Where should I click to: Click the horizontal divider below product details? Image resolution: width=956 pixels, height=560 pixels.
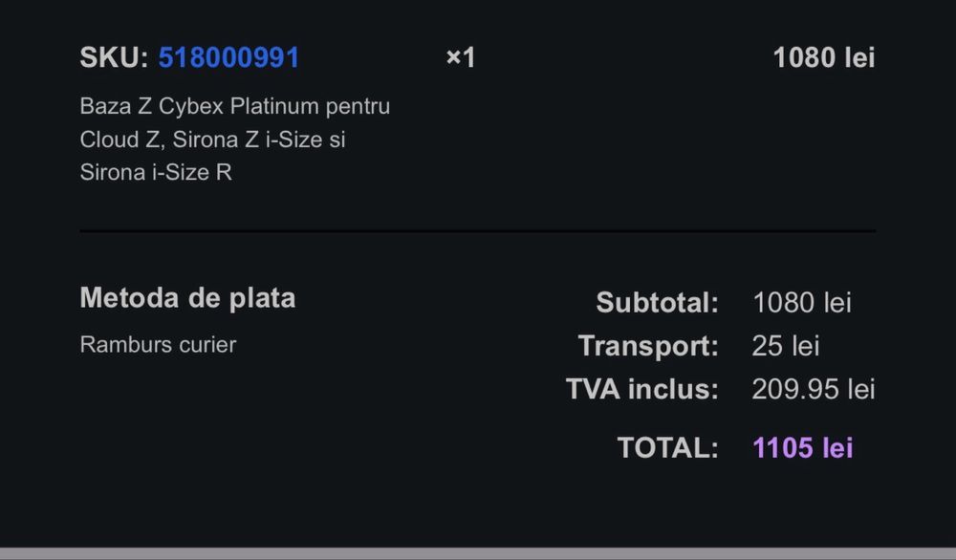click(x=477, y=231)
